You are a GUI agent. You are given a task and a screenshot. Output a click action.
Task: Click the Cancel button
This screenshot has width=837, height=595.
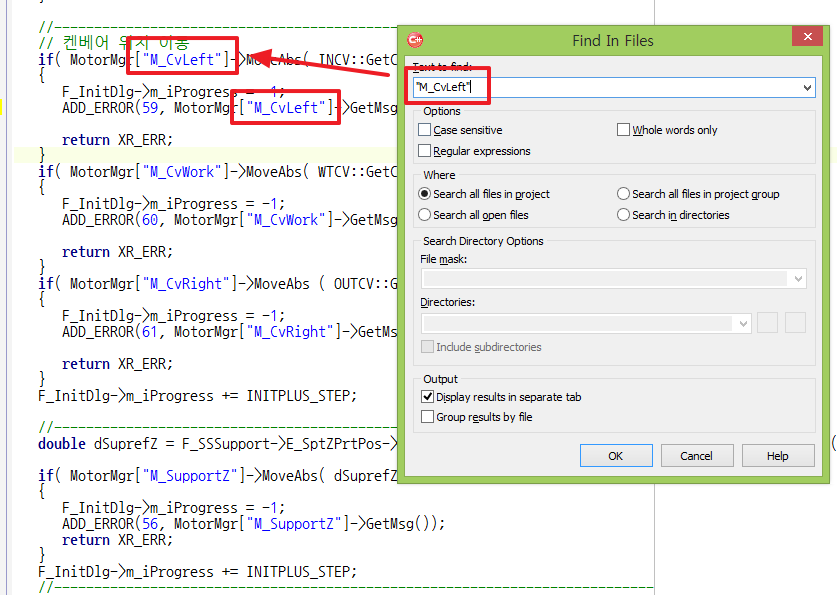(x=696, y=456)
